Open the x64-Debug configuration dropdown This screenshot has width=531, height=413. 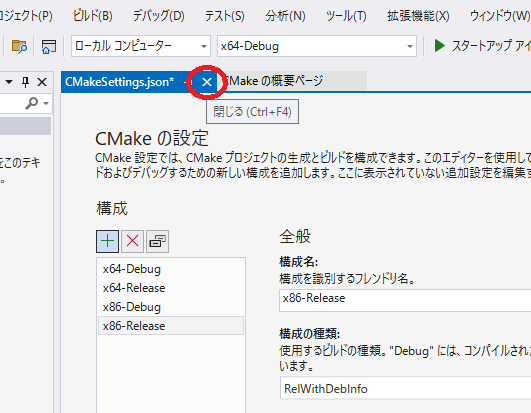point(317,46)
